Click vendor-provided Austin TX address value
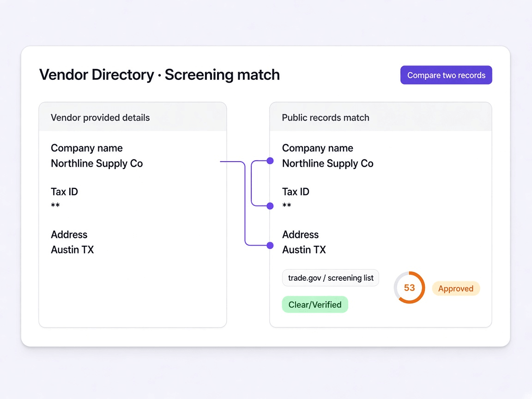 coord(72,250)
